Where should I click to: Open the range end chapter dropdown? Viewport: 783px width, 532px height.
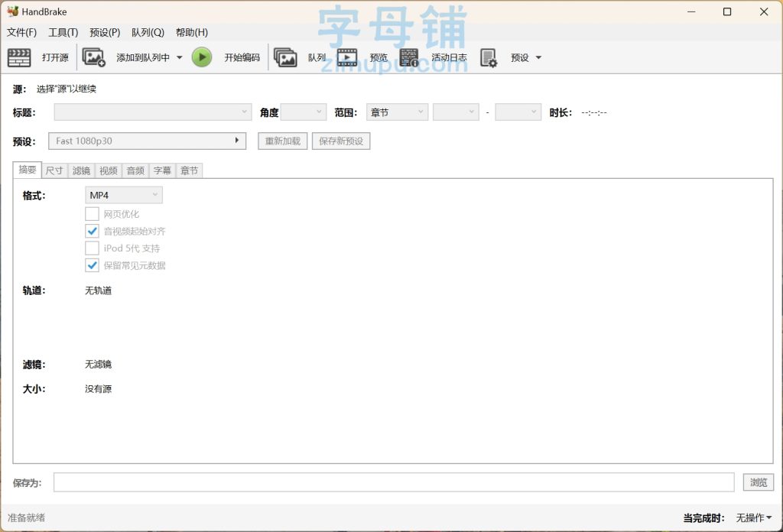coord(518,112)
